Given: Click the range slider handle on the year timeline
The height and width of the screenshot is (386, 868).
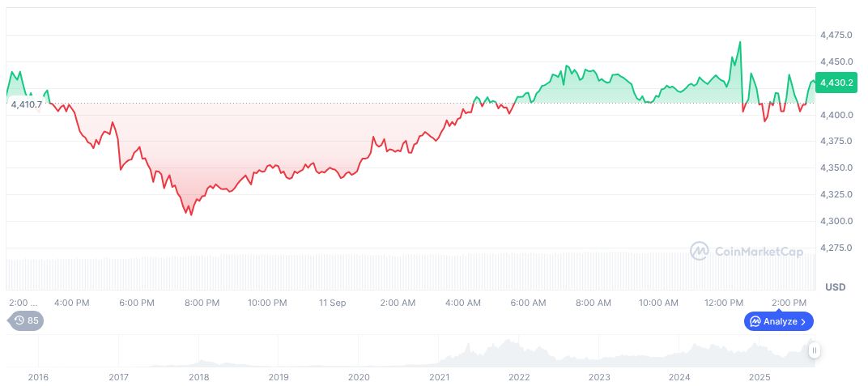Looking at the screenshot, I should point(814,350).
